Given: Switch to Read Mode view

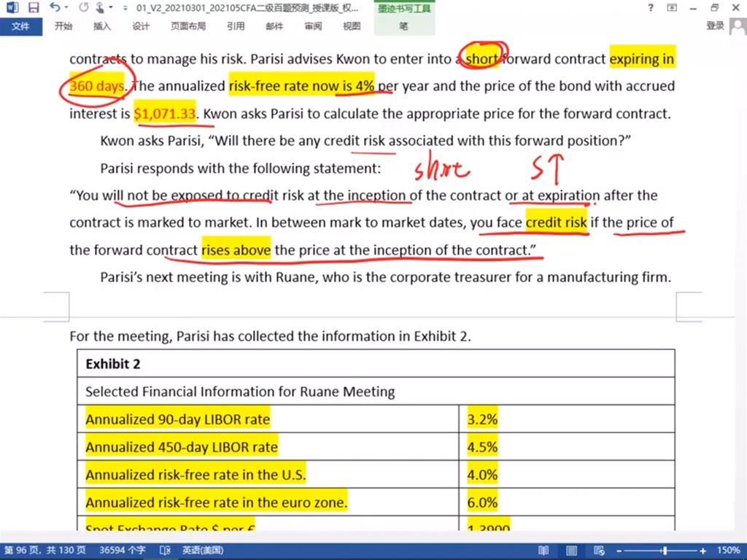Looking at the screenshot, I should [543, 551].
